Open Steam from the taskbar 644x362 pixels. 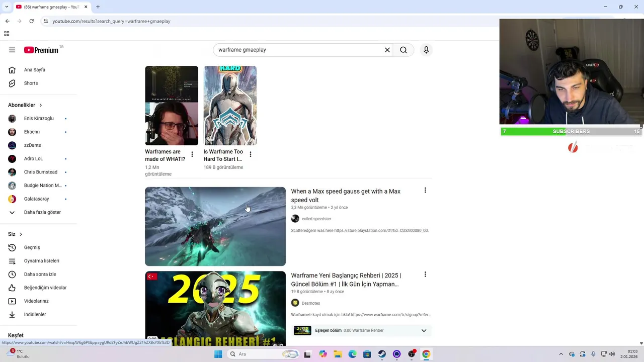(382, 354)
